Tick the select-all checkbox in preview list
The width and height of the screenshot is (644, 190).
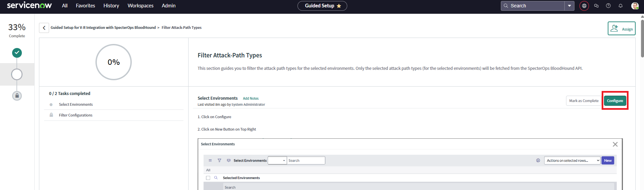(208, 178)
